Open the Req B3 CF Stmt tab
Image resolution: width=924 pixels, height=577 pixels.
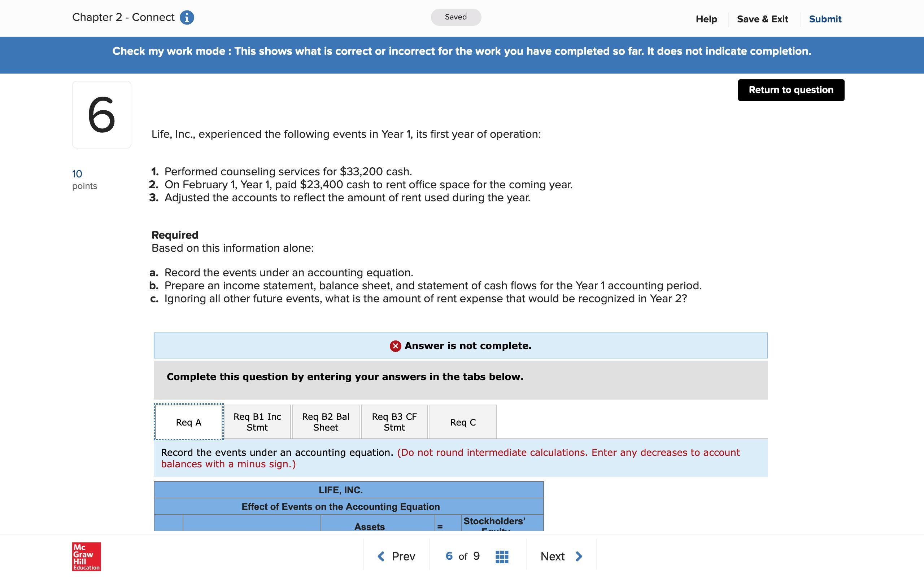coord(394,422)
